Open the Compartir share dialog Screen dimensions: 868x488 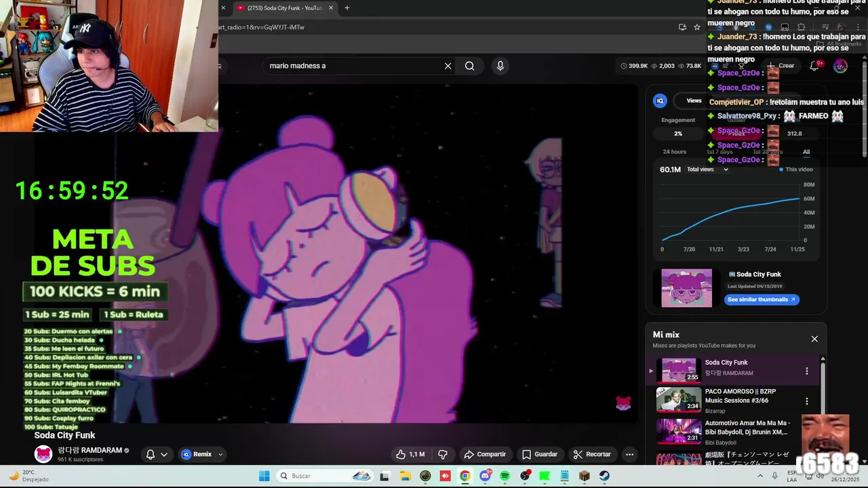484,454
